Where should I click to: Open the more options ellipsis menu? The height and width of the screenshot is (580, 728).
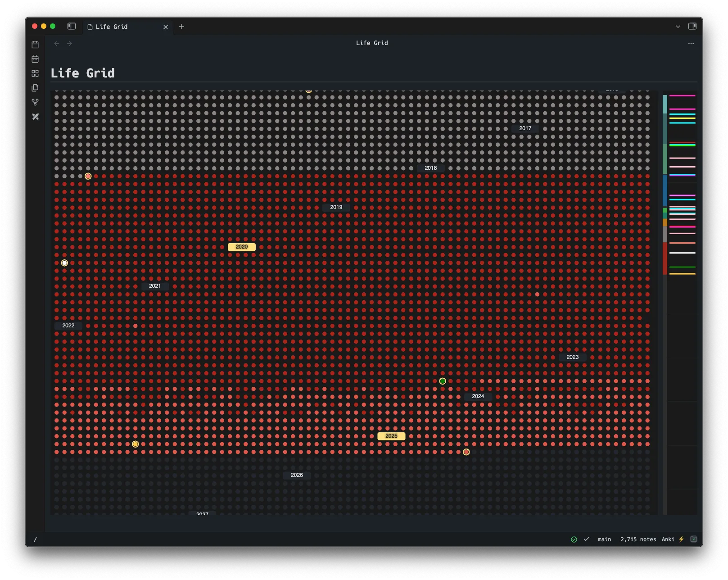(691, 43)
